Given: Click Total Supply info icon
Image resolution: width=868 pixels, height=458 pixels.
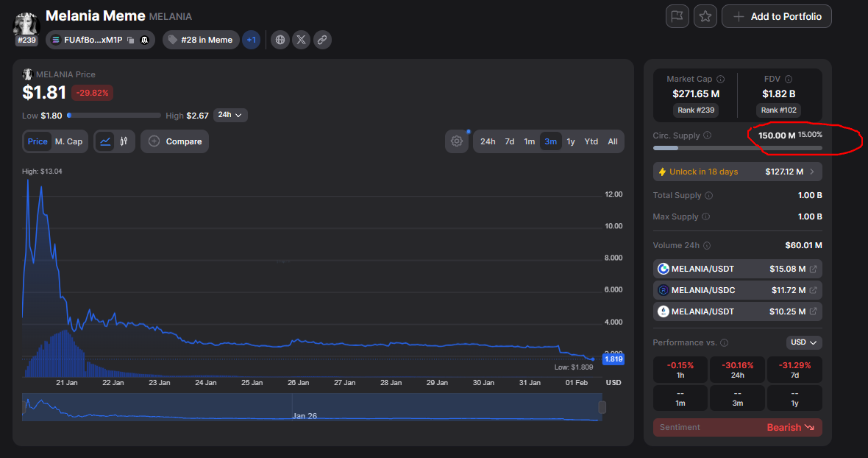Looking at the screenshot, I should (709, 195).
